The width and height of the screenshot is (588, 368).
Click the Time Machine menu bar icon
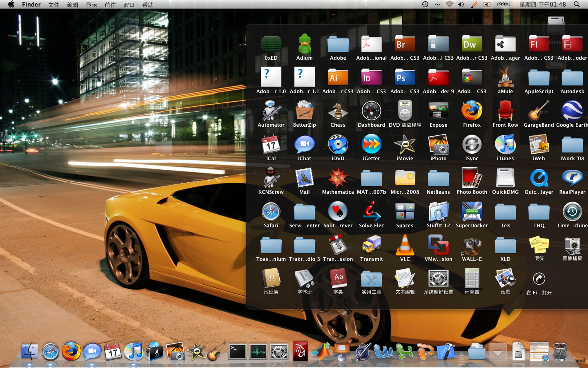point(425,4)
